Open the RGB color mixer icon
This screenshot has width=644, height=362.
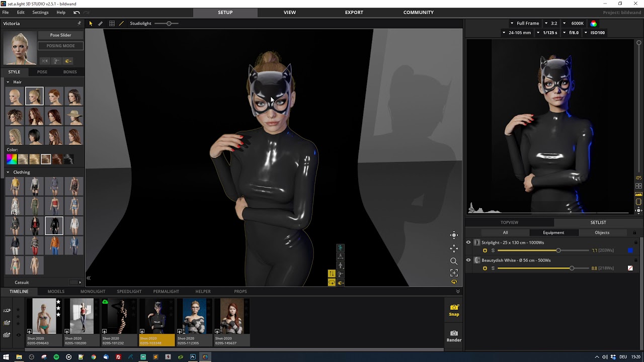pos(594,23)
